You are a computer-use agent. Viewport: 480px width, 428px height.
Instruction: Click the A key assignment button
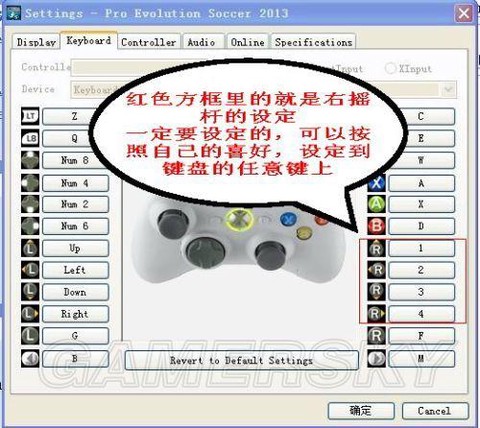point(421,183)
